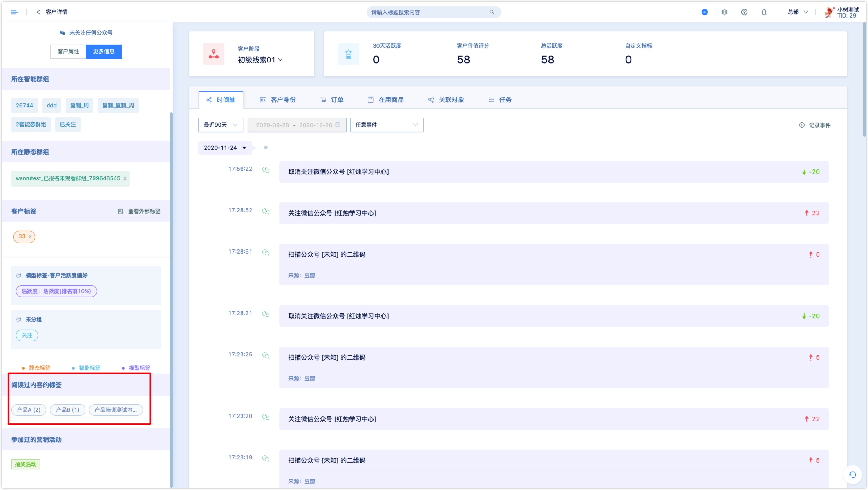868x490 pixels.
Task: Click the 产品培训测试内... content tag
Action: pos(116,410)
